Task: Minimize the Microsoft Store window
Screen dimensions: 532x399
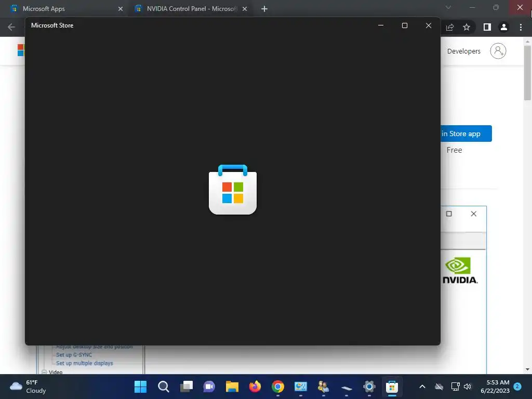Action: tap(381, 25)
